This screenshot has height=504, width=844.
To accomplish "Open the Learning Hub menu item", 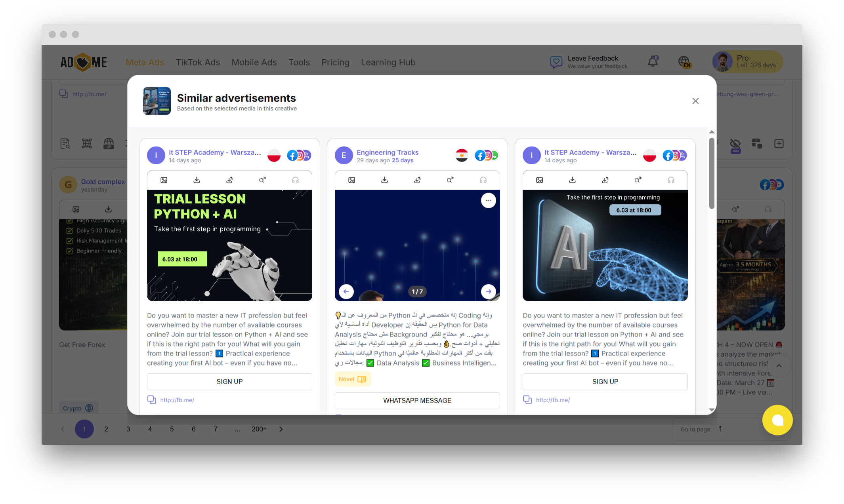I will (x=388, y=63).
